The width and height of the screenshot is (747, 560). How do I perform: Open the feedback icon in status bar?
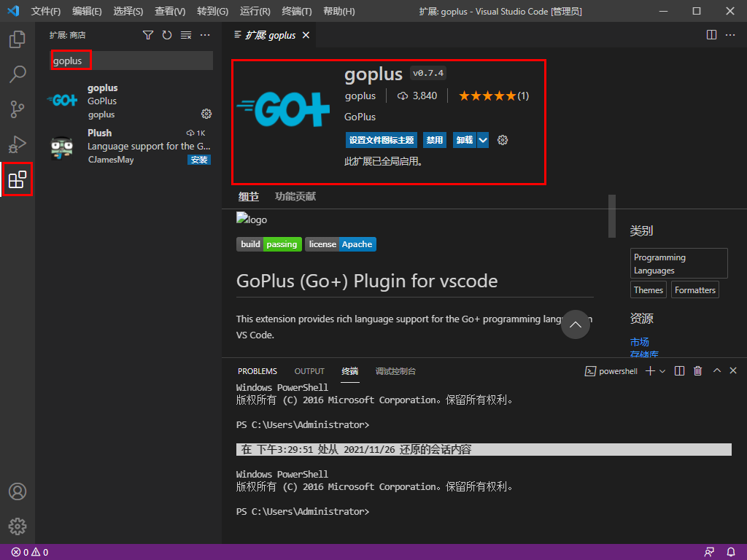point(709,553)
